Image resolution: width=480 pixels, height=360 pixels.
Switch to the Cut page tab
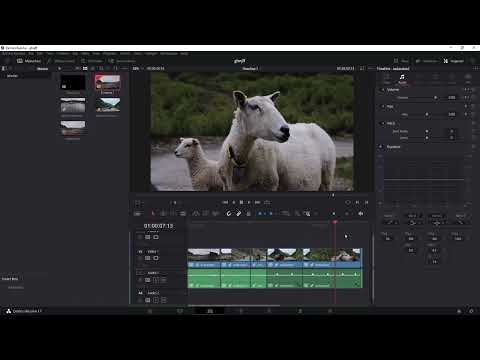pos(180,311)
